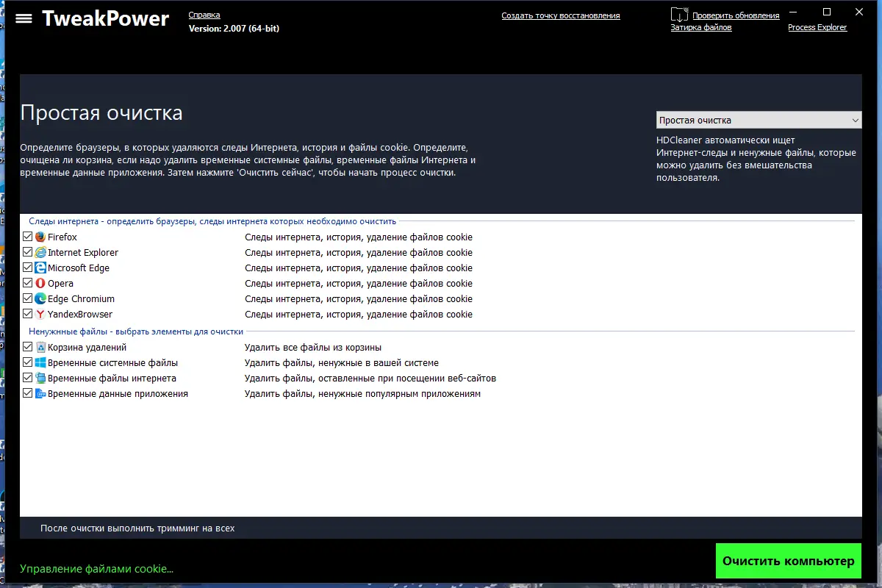Image resolution: width=882 pixels, height=588 pixels.
Task: Open the hamburger menu icon
Action: 24,18
